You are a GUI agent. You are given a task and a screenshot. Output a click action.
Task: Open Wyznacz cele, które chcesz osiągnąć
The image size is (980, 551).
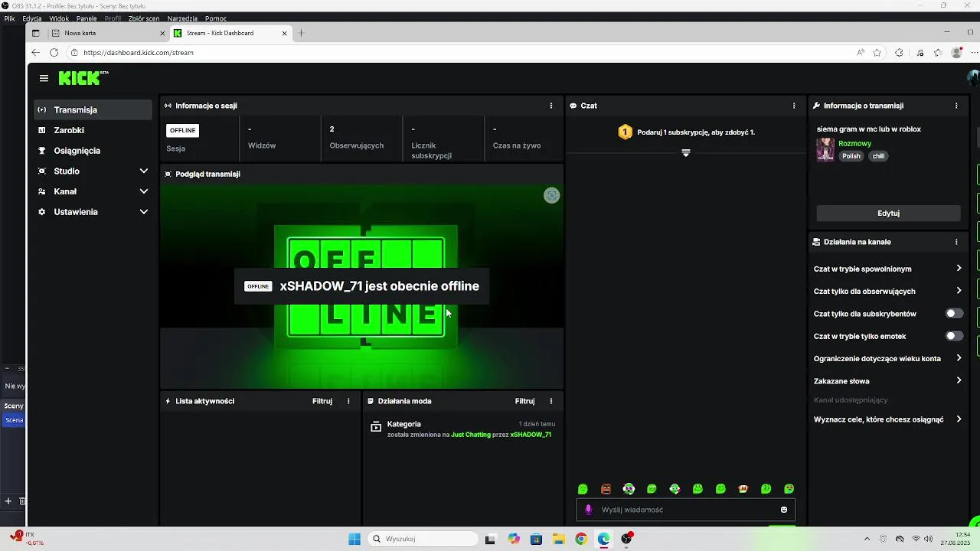(887, 419)
